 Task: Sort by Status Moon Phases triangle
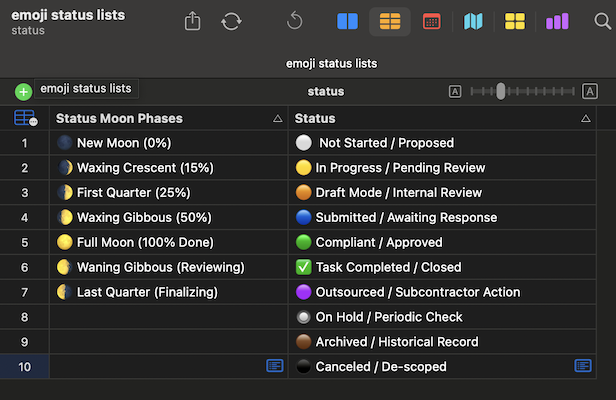point(277,118)
